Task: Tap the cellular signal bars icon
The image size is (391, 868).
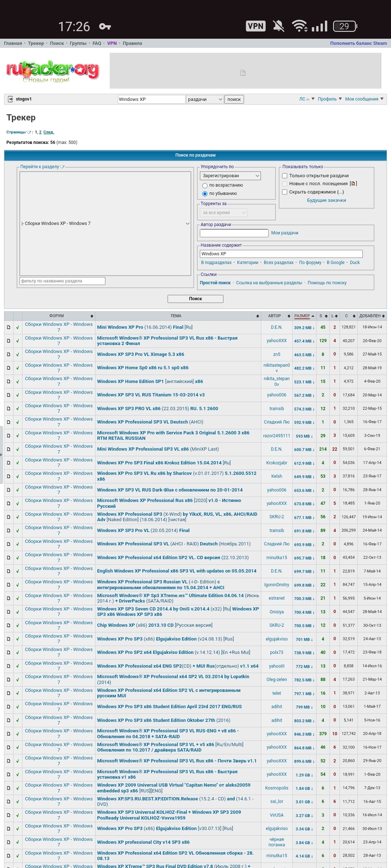Action: pyautogui.click(x=319, y=26)
